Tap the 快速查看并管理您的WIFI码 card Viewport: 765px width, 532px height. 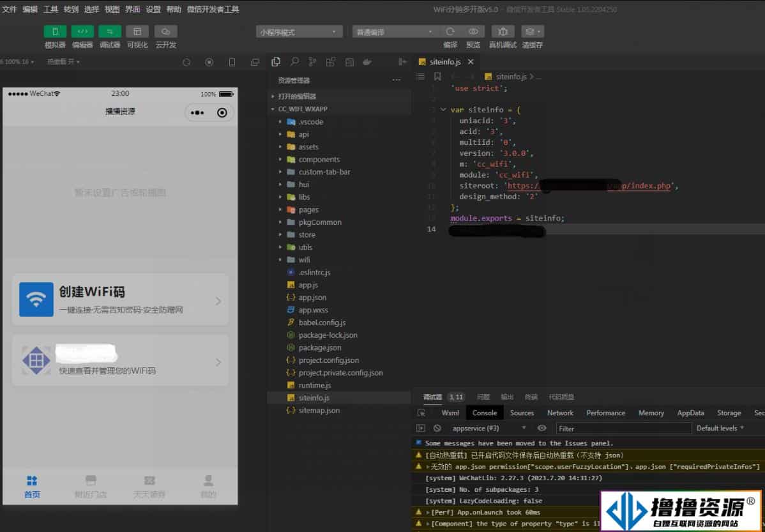120,361
